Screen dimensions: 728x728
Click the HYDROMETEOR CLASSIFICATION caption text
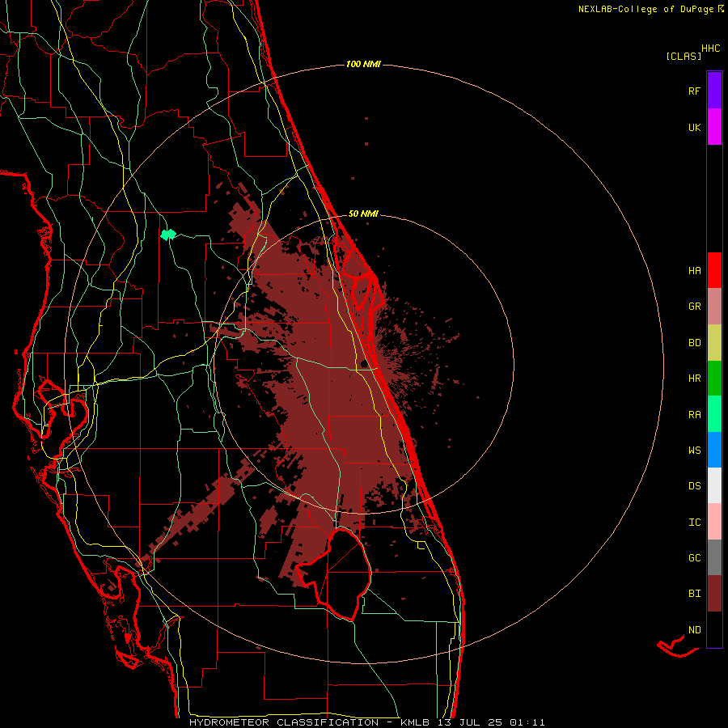tap(284, 722)
